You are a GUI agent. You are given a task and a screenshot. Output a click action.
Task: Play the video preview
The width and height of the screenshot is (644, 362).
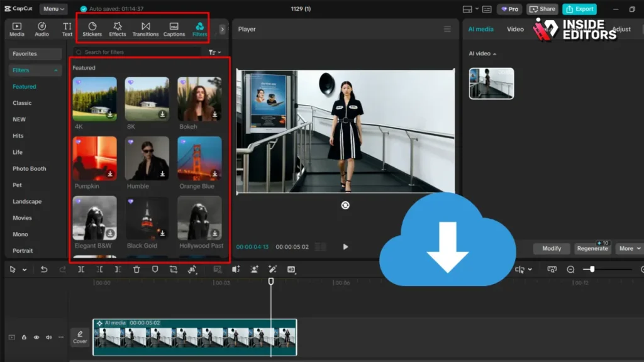[345, 246]
